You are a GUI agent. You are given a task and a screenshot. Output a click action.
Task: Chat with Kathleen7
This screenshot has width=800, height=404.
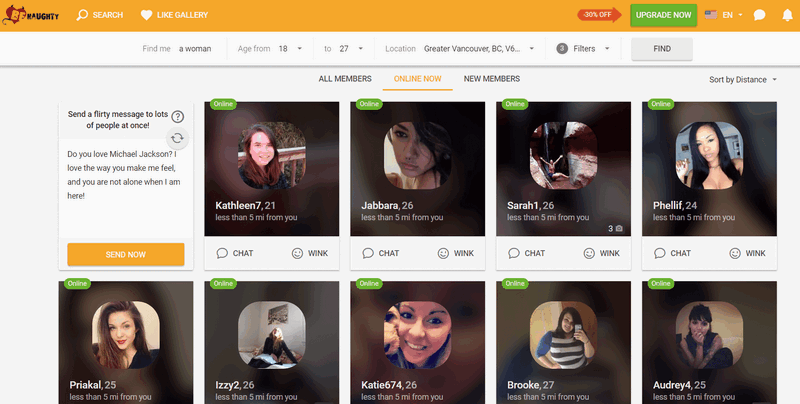tap(235, 254)
